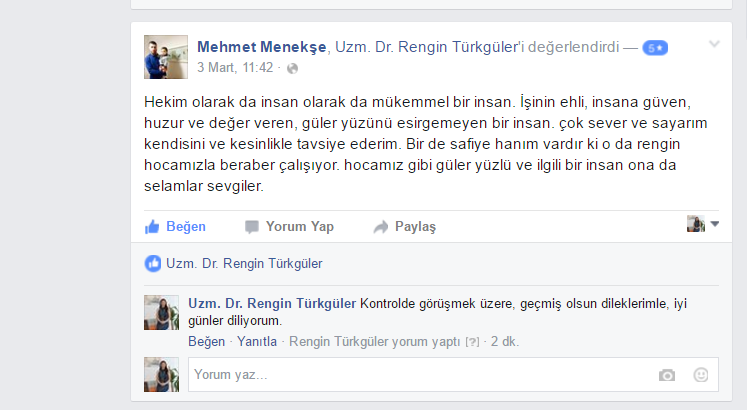
Task: Open the post options chevron menu
Action: 714,44
